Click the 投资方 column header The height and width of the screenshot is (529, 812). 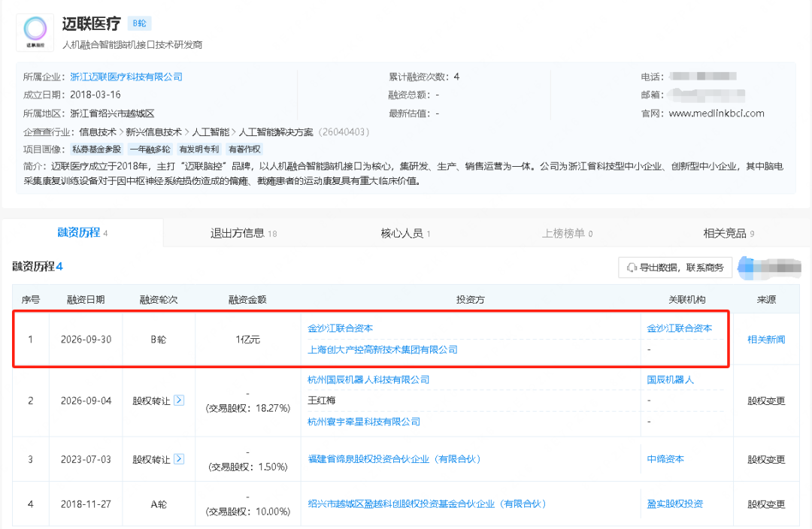tap(470, 300)
